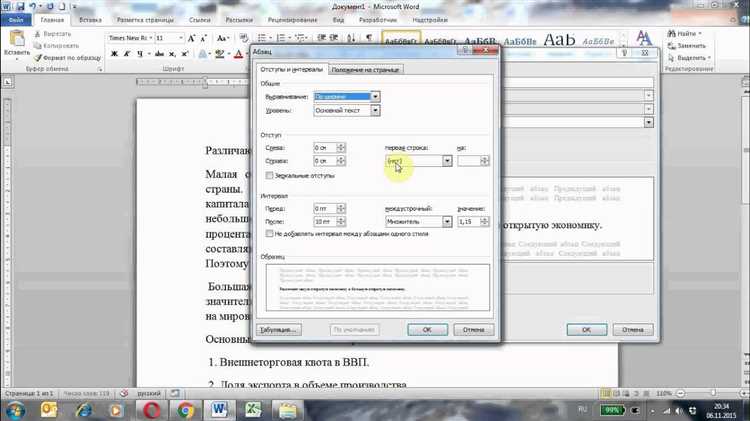Click the Grow Font icon

(191, 38)
